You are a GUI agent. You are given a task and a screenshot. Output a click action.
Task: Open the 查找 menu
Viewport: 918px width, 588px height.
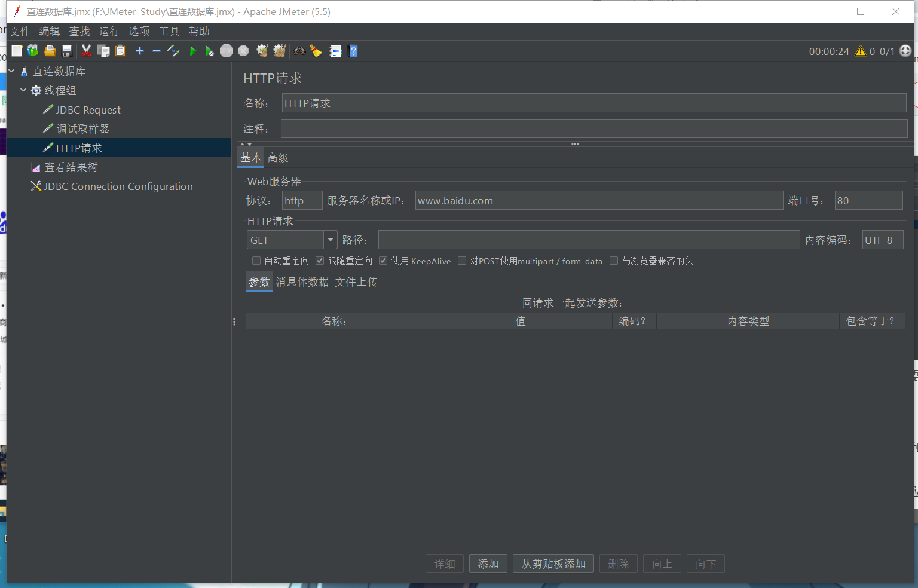pyautogui.click(x=79, y=32)
